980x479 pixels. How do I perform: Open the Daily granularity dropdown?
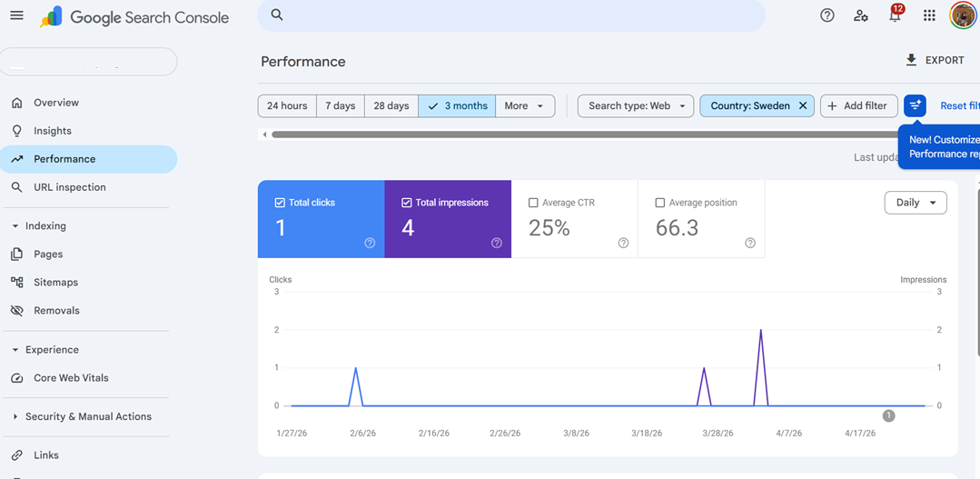(x=916, y=203)
